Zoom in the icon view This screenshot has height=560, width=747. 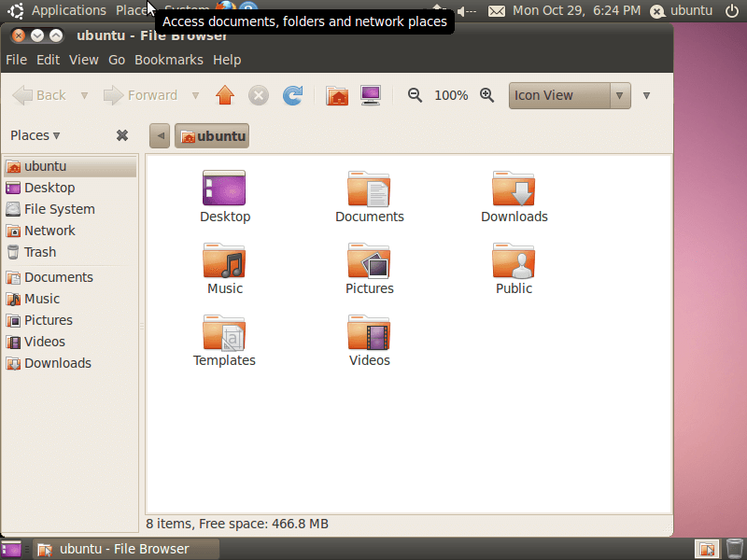486,95
